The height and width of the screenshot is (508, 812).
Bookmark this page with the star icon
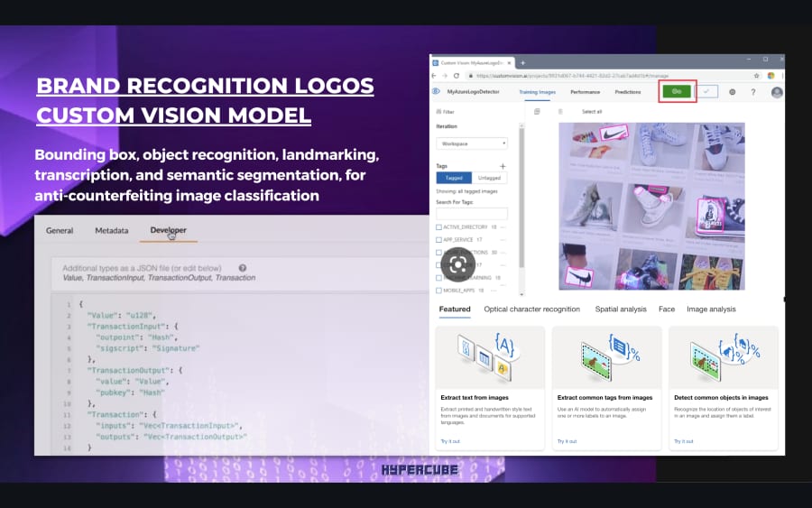tap(757, 76)
